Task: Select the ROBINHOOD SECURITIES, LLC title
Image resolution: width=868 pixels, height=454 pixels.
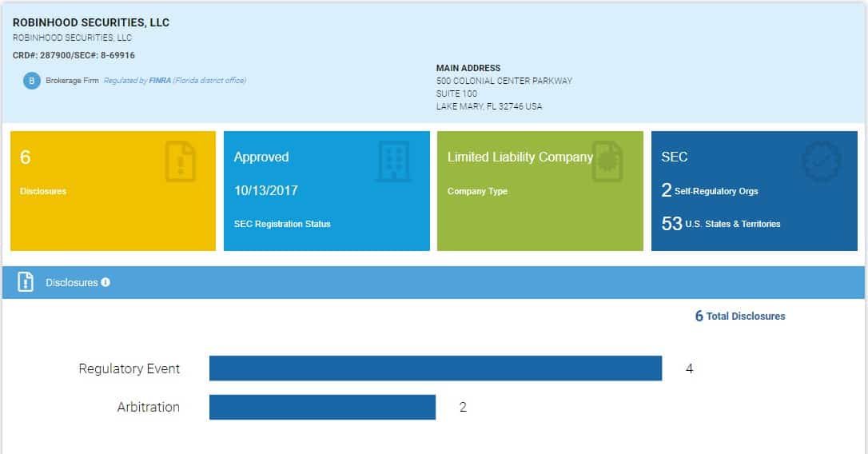Action: (91, 22)
